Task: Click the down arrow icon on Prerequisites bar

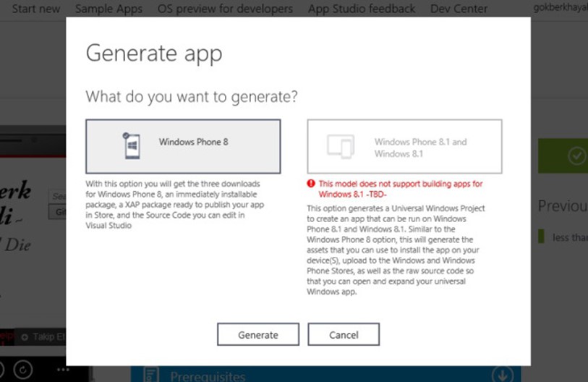Action: coord(503,375)
